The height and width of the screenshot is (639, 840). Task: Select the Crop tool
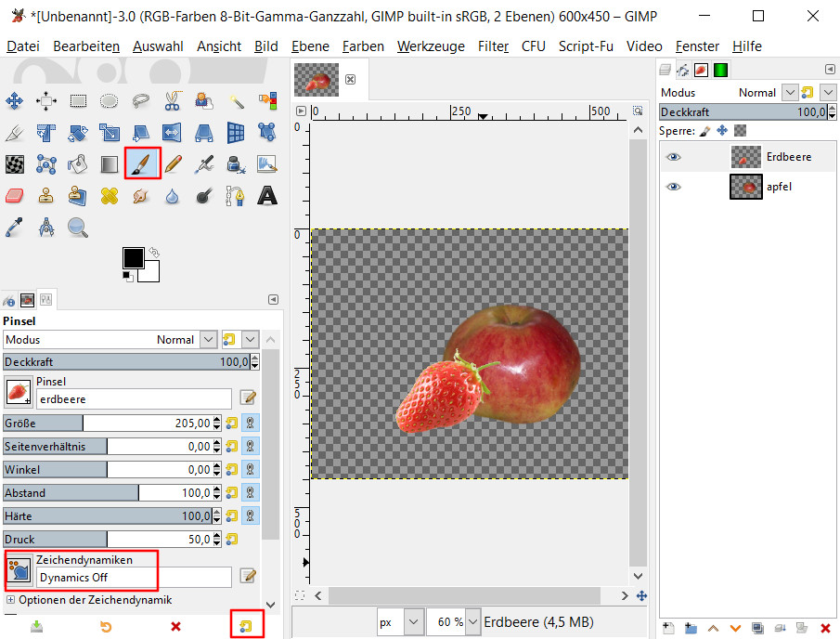click(15, 133)
